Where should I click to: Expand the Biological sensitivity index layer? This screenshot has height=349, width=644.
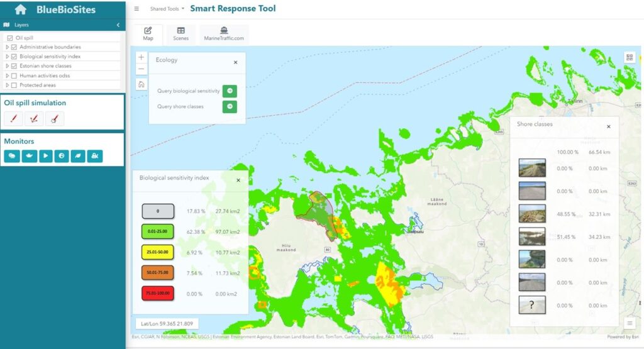tap(7, 57)
